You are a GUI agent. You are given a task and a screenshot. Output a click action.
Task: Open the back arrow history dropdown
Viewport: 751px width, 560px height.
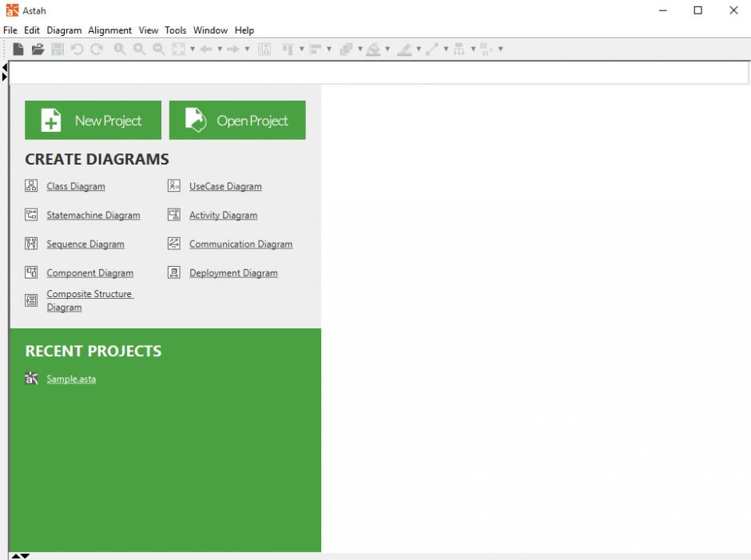[x=220, y=49]
